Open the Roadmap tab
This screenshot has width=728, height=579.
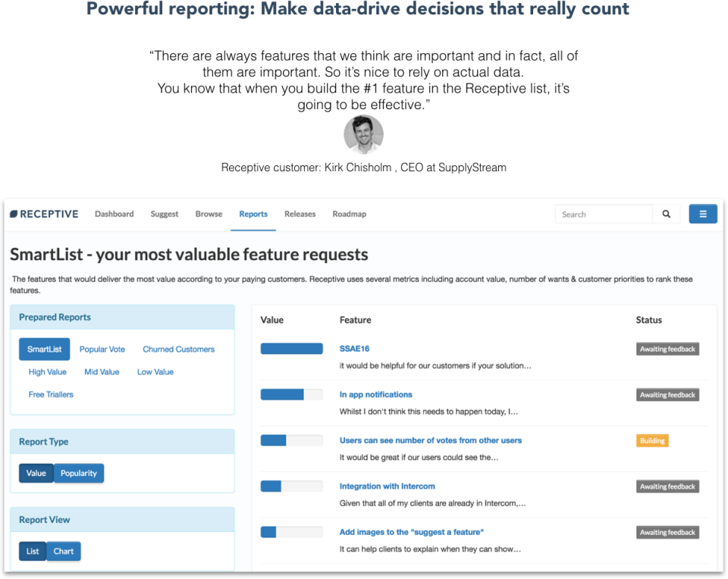coord(349,214)
